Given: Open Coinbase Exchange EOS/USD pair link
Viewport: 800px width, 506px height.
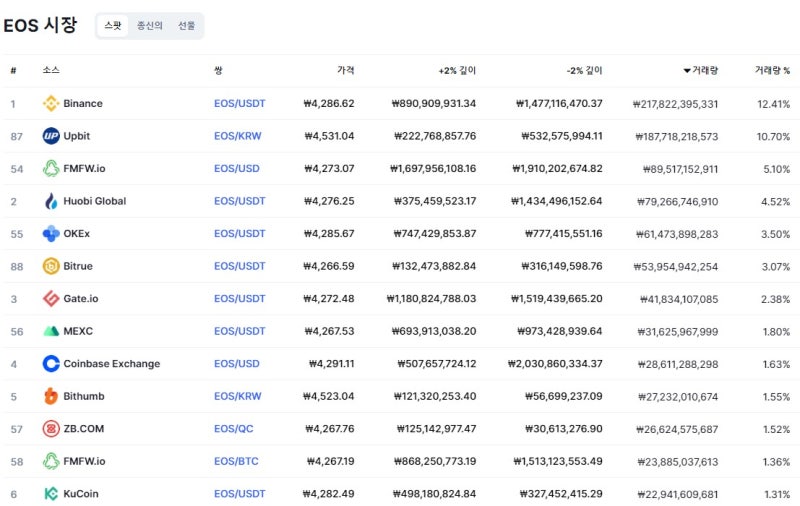Looking at the screenshot, I should 237,364.
